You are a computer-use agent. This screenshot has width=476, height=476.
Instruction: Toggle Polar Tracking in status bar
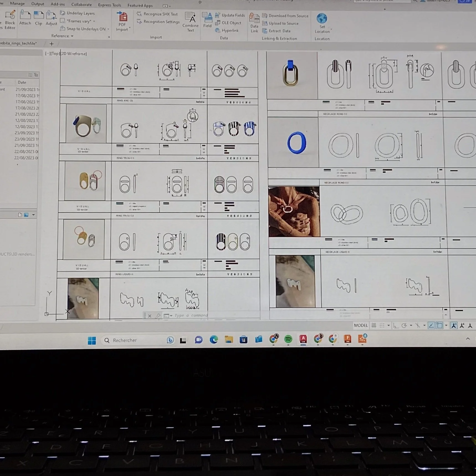[x=404, y=326]
